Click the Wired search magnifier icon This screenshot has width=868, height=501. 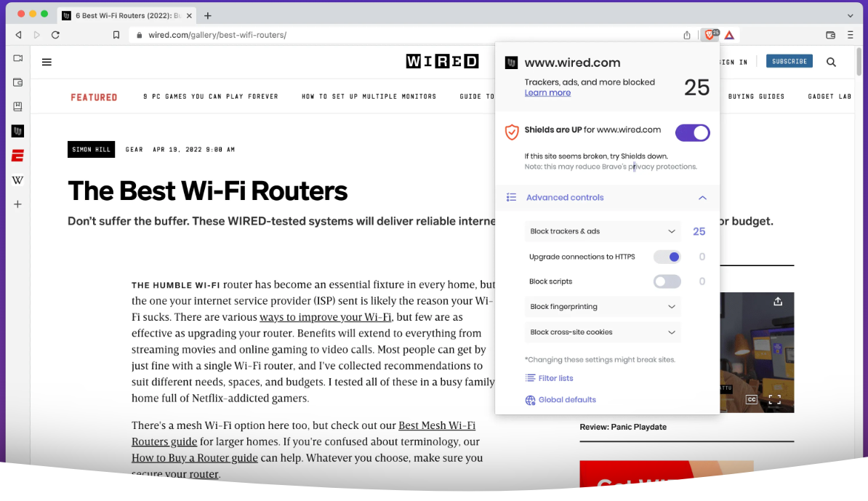[x=832, y=62]
